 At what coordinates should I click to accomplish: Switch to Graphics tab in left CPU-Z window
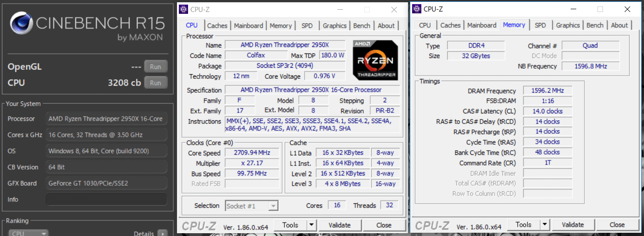[x=335, y=26]
